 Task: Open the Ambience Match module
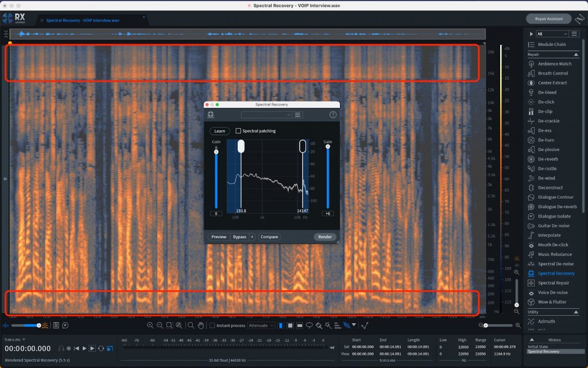coord(550,64)
